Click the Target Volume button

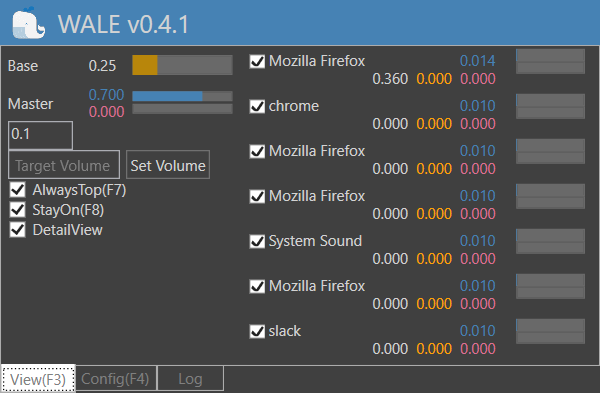pos(64,165)
